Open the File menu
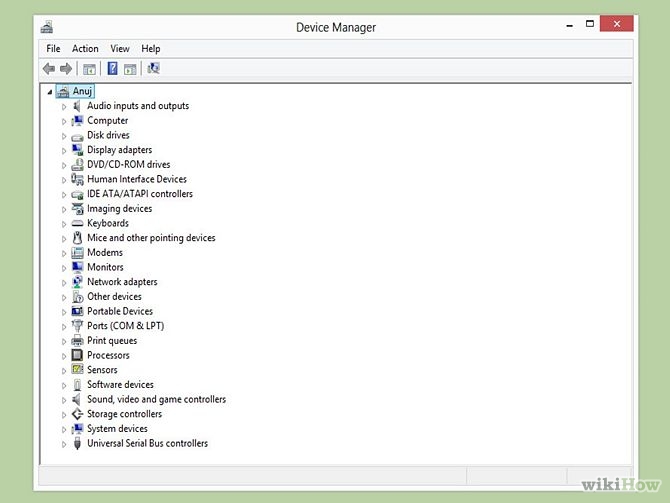This screenshot has height=503, width=670. [x=53, y=48]
